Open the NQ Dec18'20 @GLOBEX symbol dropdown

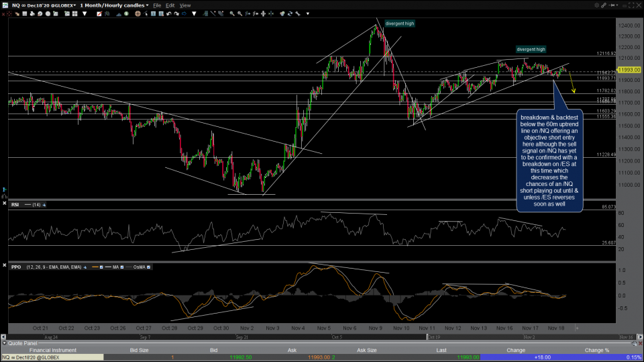pos(44,5)
